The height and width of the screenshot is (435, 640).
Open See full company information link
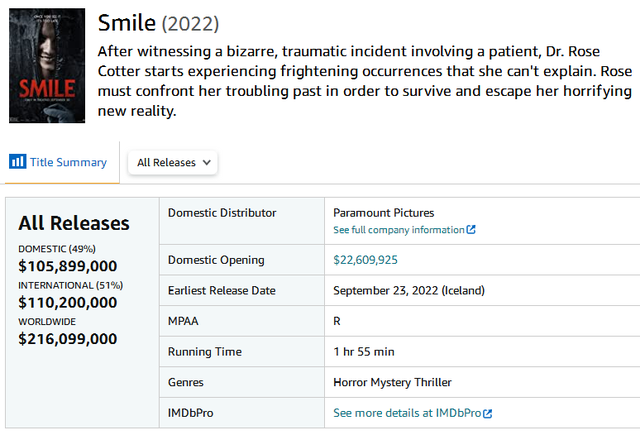coord(404,230)
